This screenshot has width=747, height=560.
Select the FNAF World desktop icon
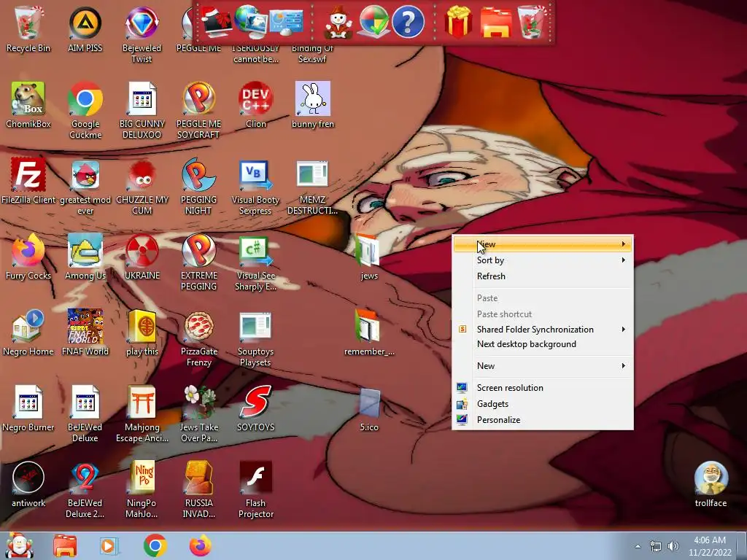point(85,332)
